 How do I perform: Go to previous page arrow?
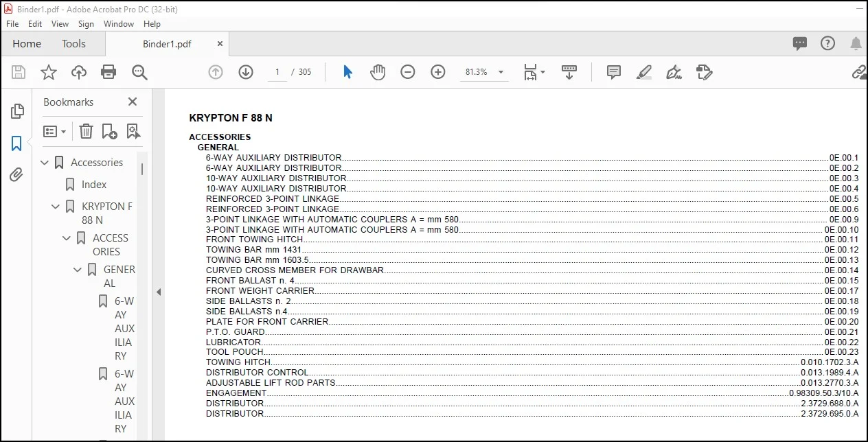pos(216,72)
